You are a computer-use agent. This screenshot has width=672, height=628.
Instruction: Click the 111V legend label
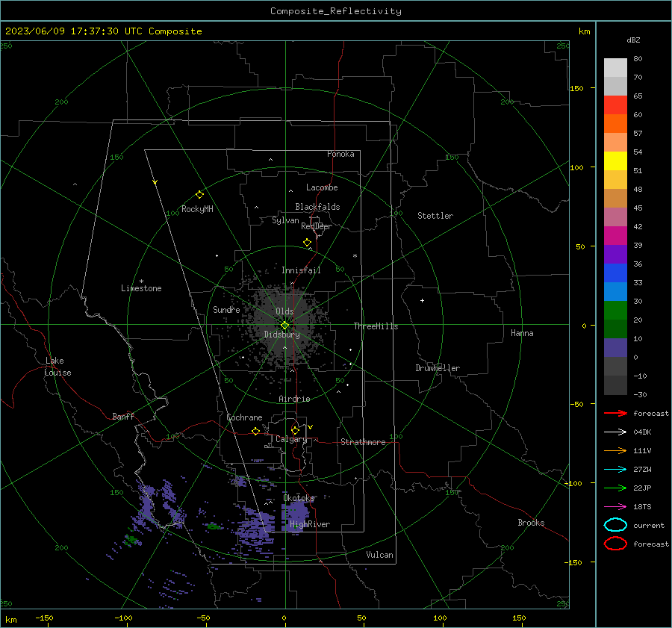click(x=642, y=450)
